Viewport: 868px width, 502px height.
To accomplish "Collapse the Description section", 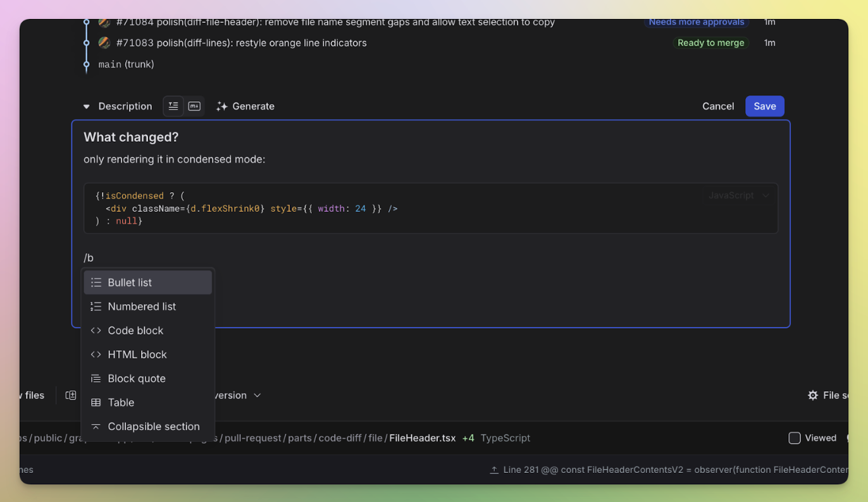I will [x=86, y=106].
